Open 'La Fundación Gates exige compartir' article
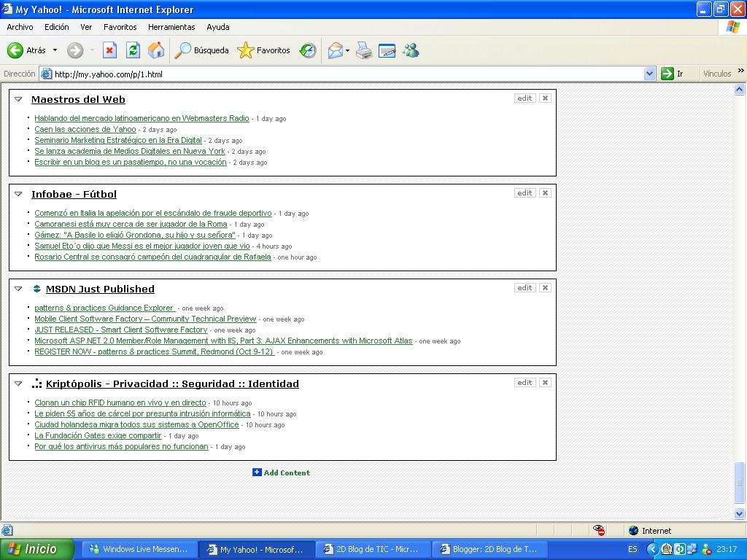The image size is (747, 560). tap(98, 435)
